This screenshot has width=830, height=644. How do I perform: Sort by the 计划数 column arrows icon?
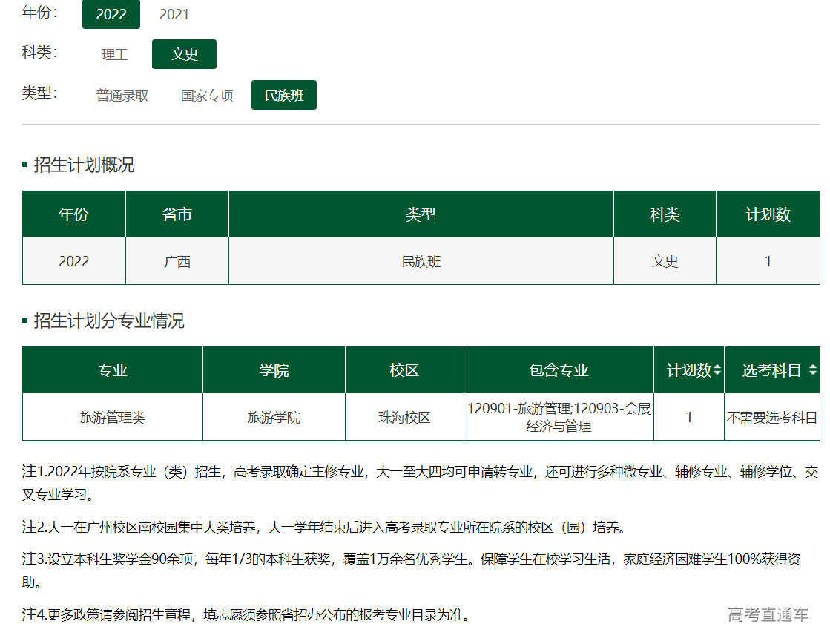pyautogui.click(x=717, y=370)
